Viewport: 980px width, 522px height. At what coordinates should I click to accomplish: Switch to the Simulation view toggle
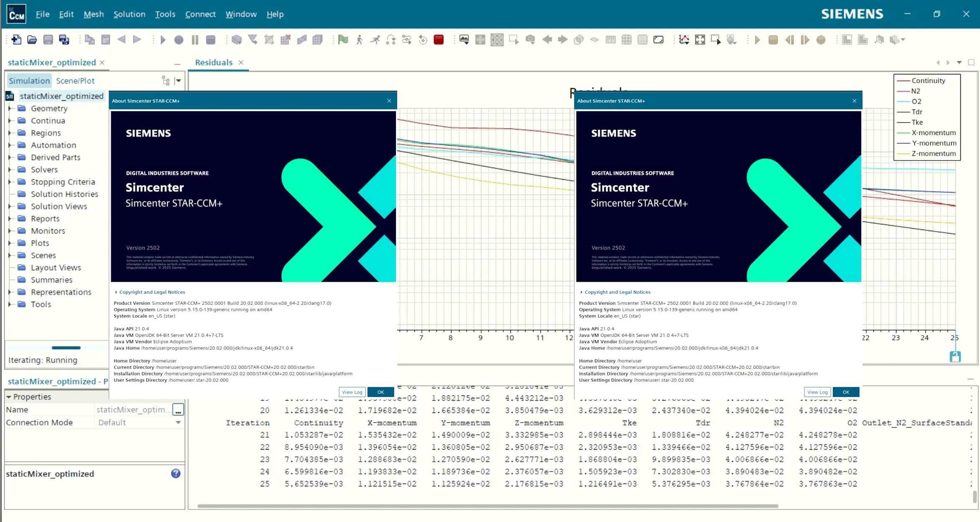tap(29, 81)
